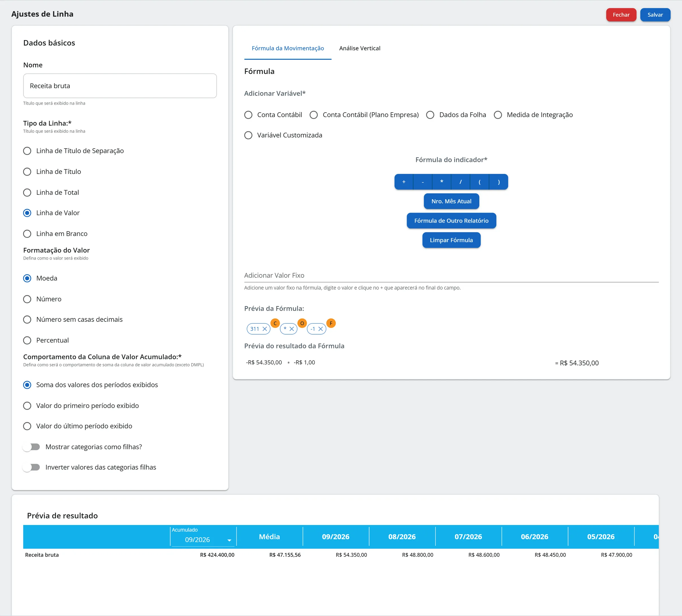
Task: Insert minus operator into formula
Action: point(423,182)
